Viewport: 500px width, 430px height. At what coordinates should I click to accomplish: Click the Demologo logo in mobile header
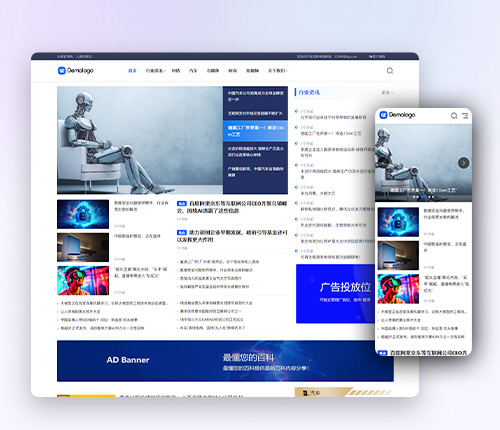398,115
